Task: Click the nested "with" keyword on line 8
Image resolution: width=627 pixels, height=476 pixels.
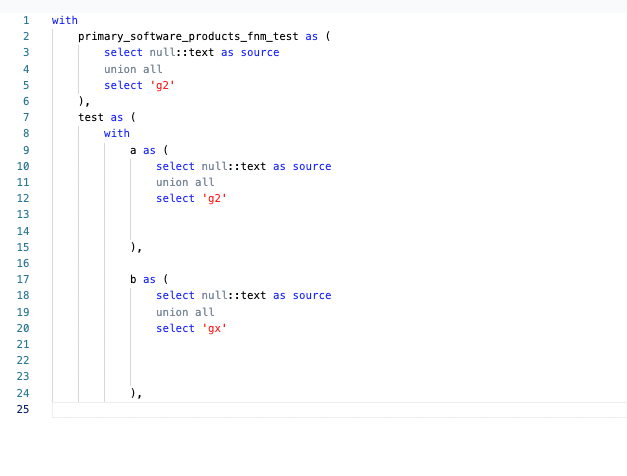Action: click(116, 133)
